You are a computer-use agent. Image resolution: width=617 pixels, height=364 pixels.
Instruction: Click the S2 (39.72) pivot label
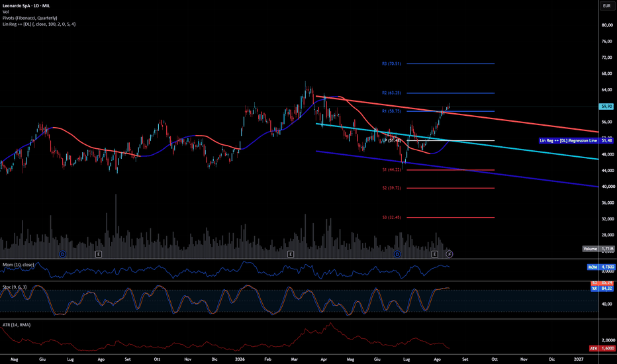(391, 188)
